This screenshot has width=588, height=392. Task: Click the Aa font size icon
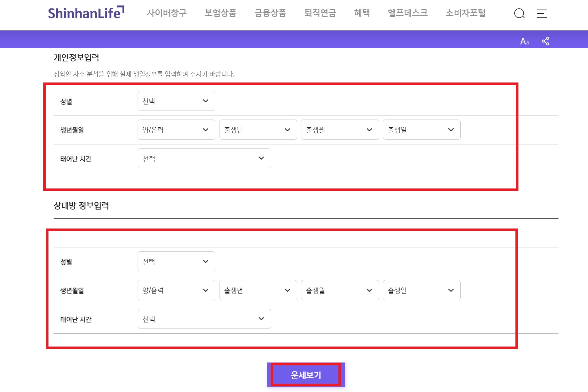[524, 41]
